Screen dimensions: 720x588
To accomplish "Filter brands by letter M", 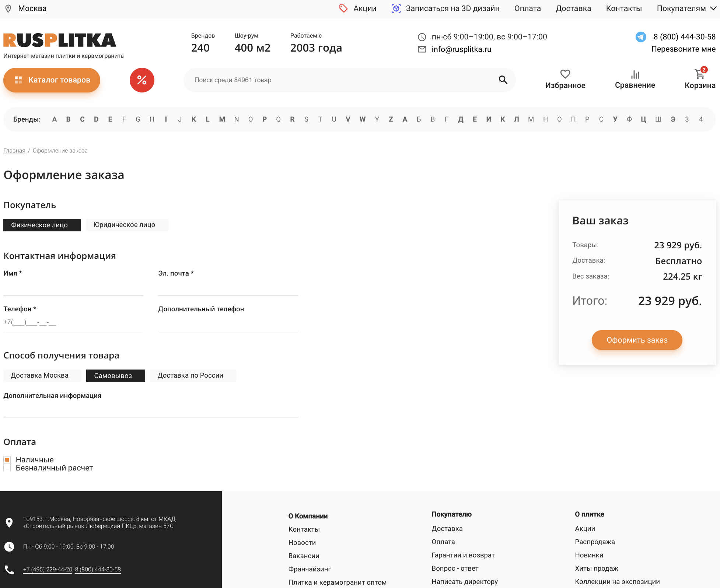I will coord(222,119).
